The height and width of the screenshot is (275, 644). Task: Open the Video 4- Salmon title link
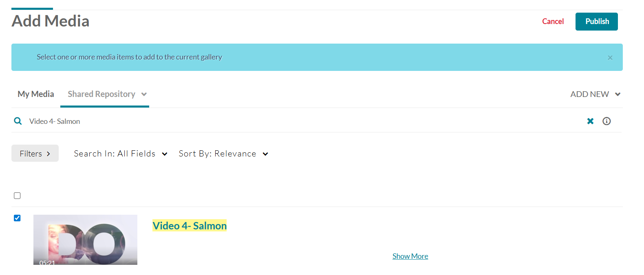click(x=189, y=225)
